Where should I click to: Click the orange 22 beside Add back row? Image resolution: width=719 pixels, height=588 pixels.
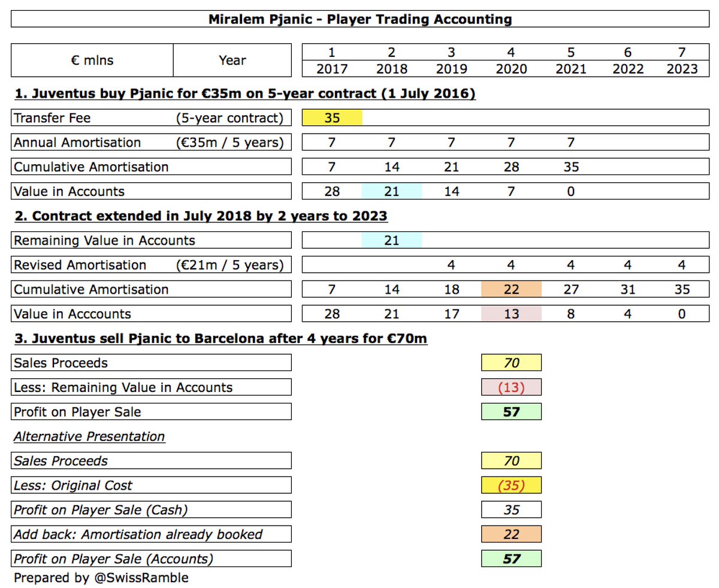[511, 535]
